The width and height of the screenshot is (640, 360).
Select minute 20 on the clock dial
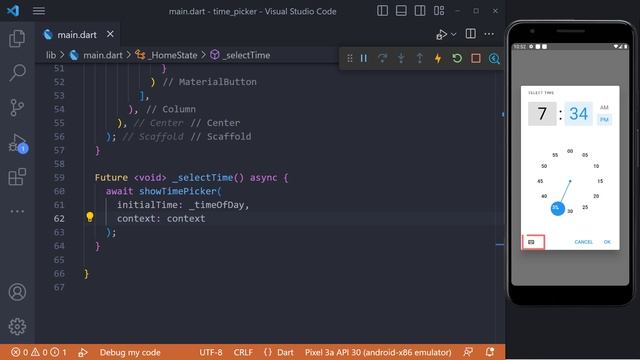[x=596, y=196]
